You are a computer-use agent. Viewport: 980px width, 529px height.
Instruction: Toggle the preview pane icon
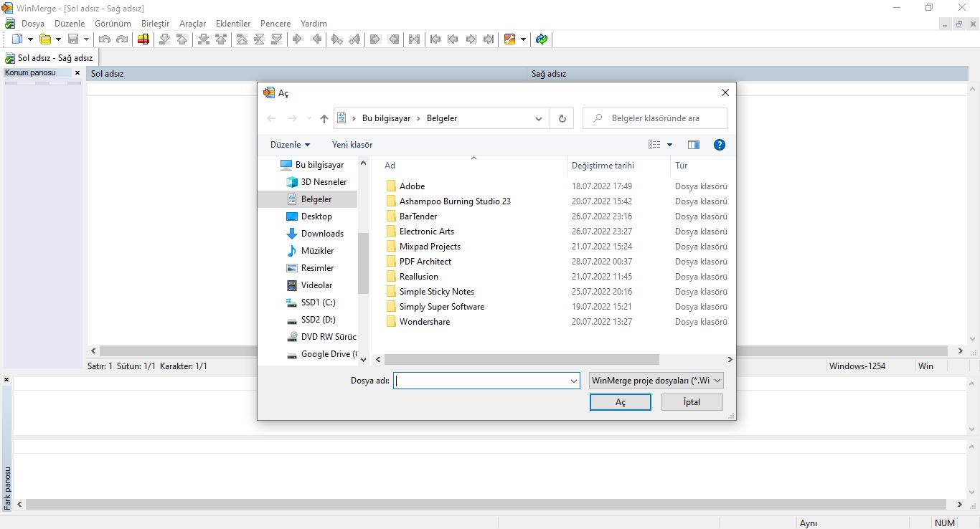[x=693, y=145]
